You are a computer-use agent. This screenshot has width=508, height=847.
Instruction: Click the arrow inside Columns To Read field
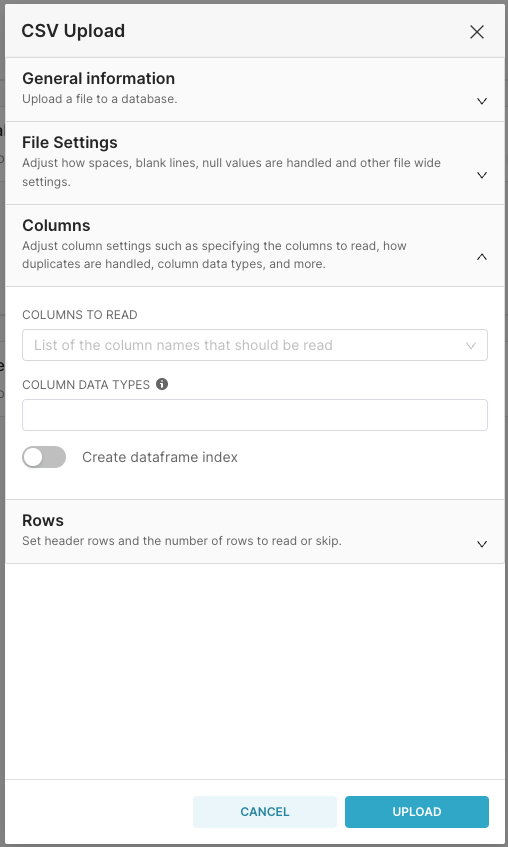coord(471,346)
